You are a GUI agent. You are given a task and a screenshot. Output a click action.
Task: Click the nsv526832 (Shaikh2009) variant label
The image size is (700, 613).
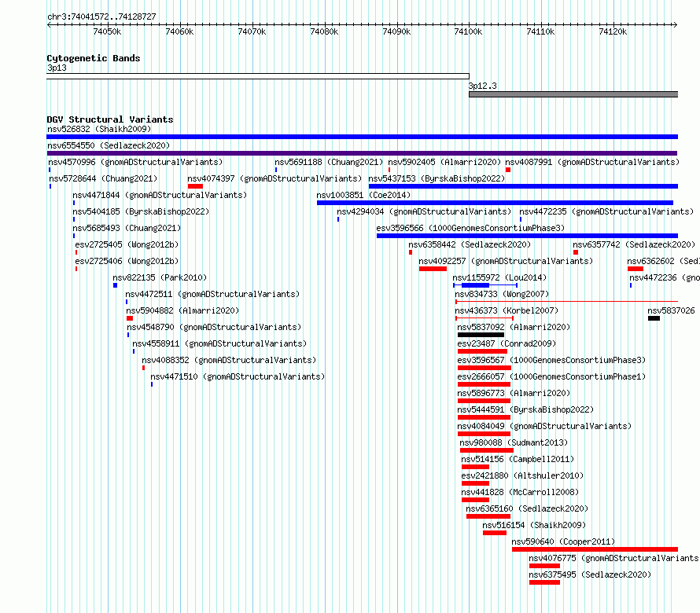pyautogui.click(x=99, y=129)
